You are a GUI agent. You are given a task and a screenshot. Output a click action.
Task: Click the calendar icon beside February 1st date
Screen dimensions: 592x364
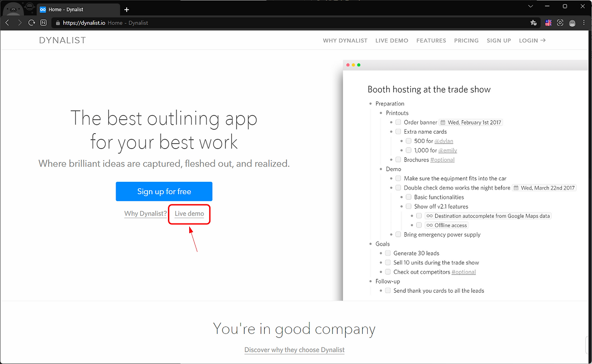point(443,123)
